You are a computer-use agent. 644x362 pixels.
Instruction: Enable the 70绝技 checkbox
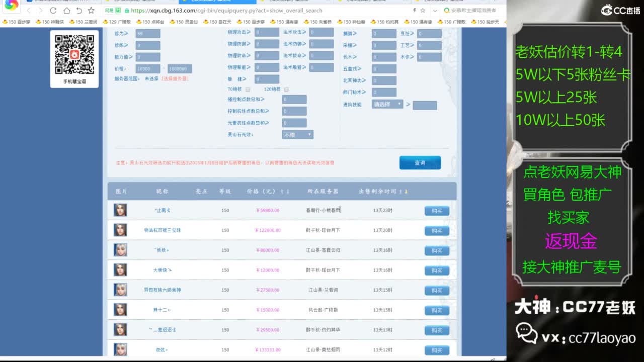[x=248, y=89]
